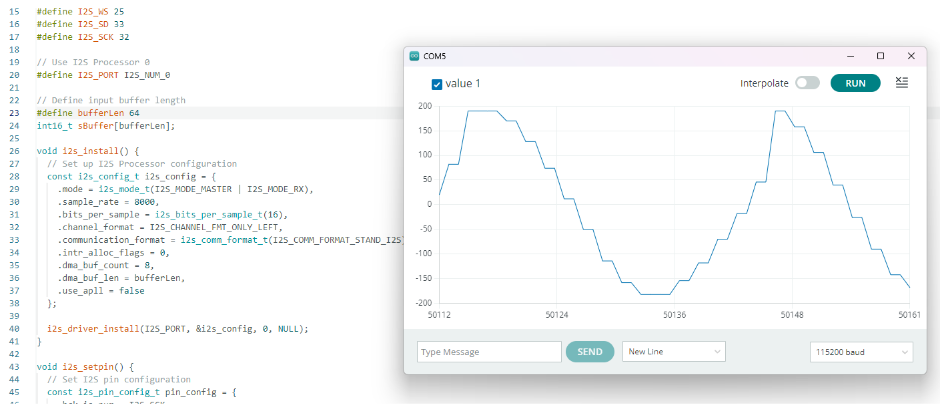Click the clear plot icon beside RUN

[x=901, y=83]
